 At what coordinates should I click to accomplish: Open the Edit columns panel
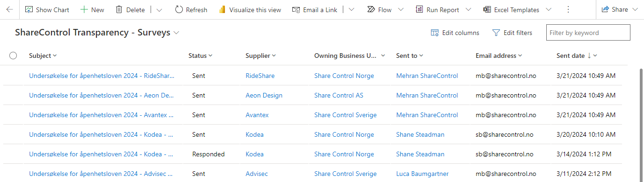[x=455, y=33]
